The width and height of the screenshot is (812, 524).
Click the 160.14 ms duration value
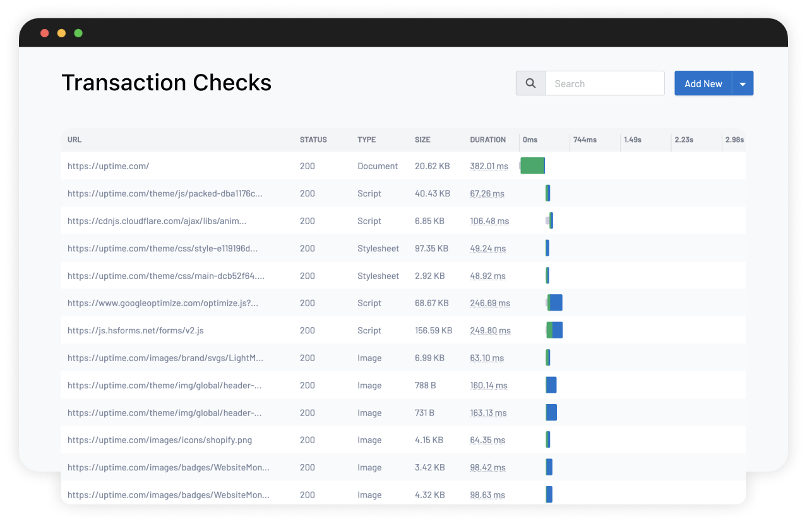point(489,385)
